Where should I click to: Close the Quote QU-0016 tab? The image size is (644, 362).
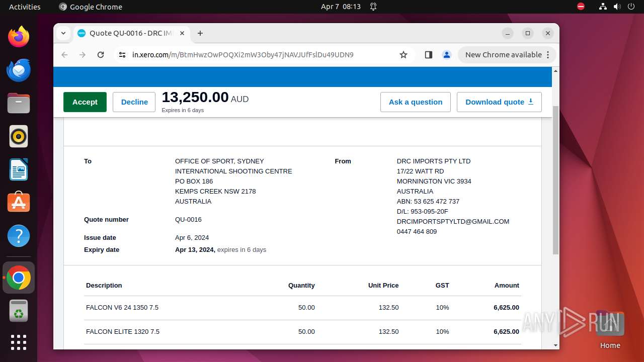click(x=182, y=33)
